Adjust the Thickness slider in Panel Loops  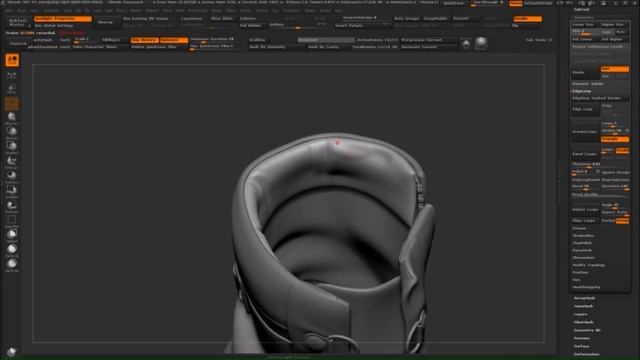pos(600,164)
